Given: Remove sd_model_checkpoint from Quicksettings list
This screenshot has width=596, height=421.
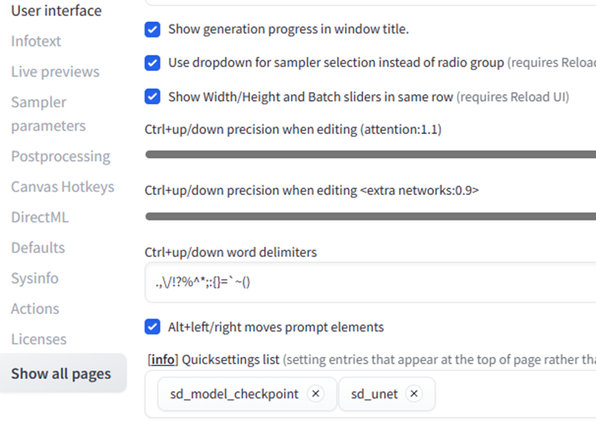Looking at the screenshot, I should coord(315,394).
